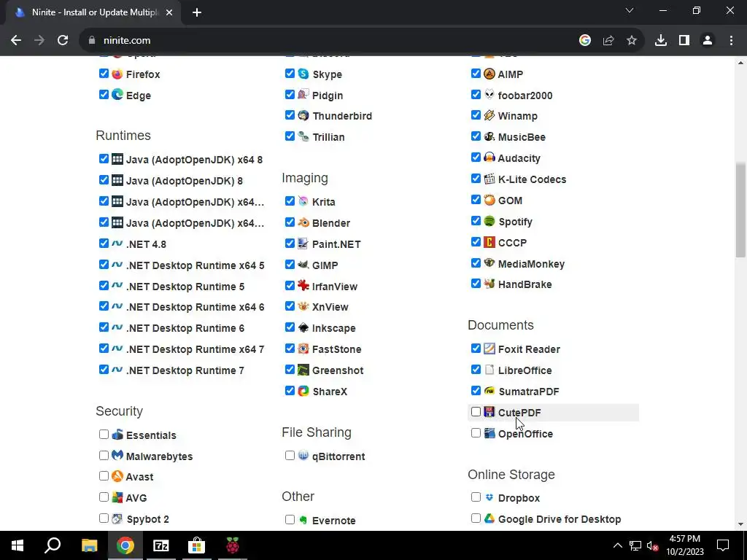Click the AIMP icon
The height and width of the screenshot is (560, 747).
(489, 74)
